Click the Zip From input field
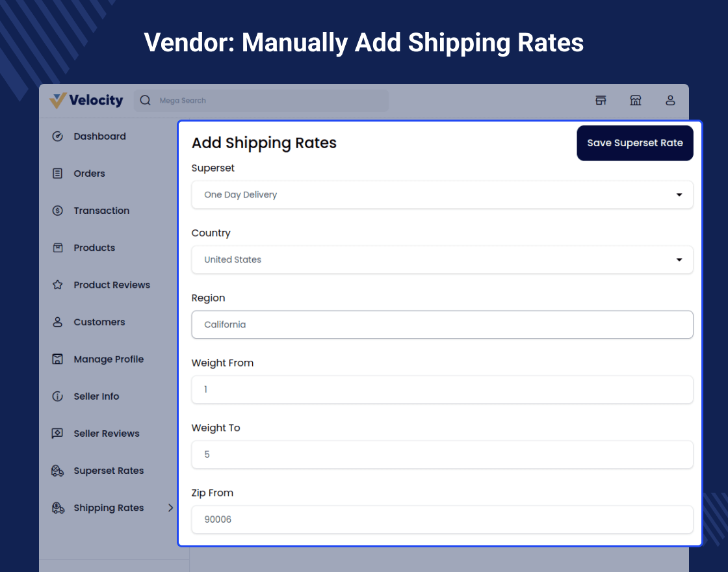This screenshot has width=728, height=572. click(x=442, y=519)
